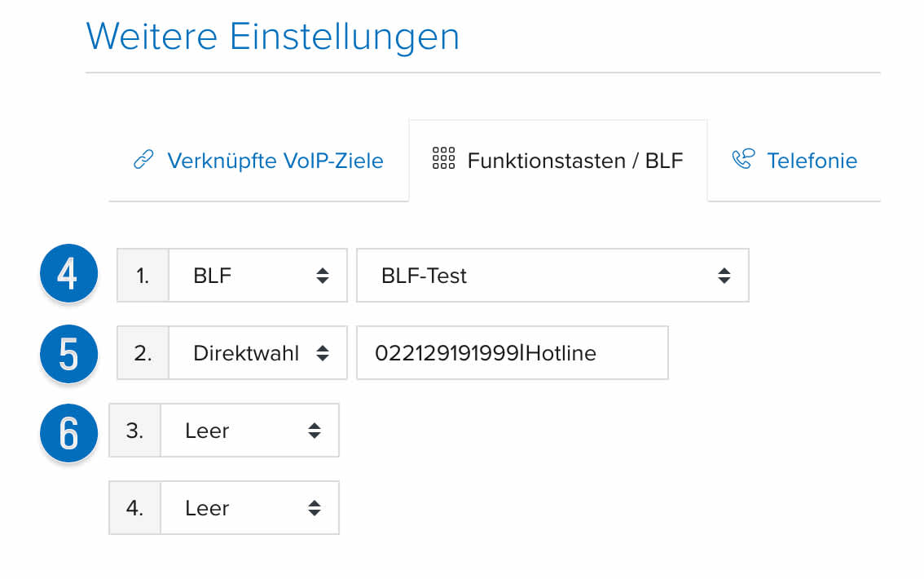Expand the Leer dropdown for key 4
The width and height of the screenshot is (924, 579).
(249, 508)
